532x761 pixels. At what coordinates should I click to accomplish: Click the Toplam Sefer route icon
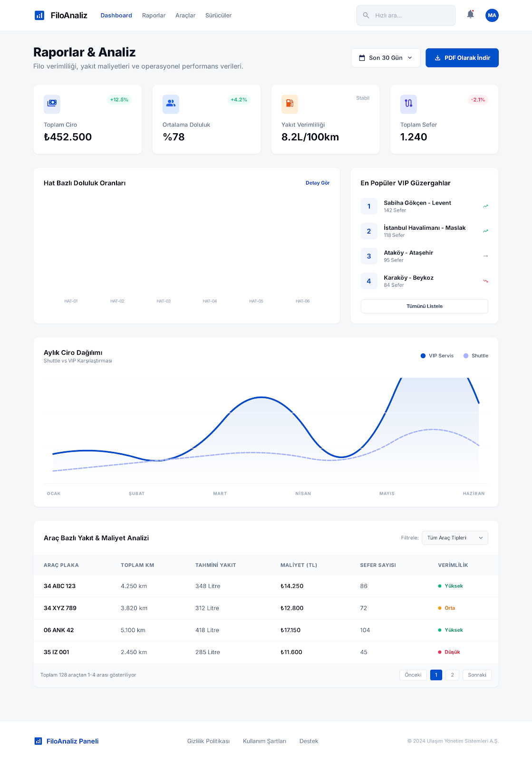point(408,103)
